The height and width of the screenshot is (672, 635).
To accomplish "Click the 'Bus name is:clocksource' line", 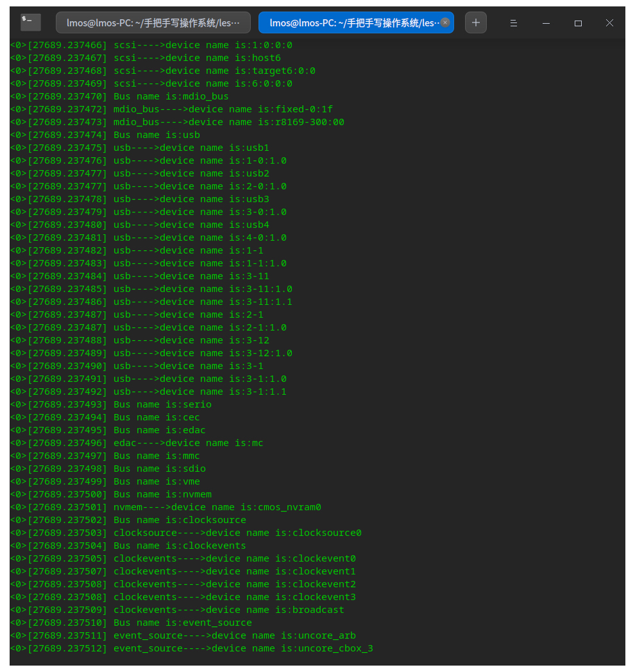I will click(180, 520).
